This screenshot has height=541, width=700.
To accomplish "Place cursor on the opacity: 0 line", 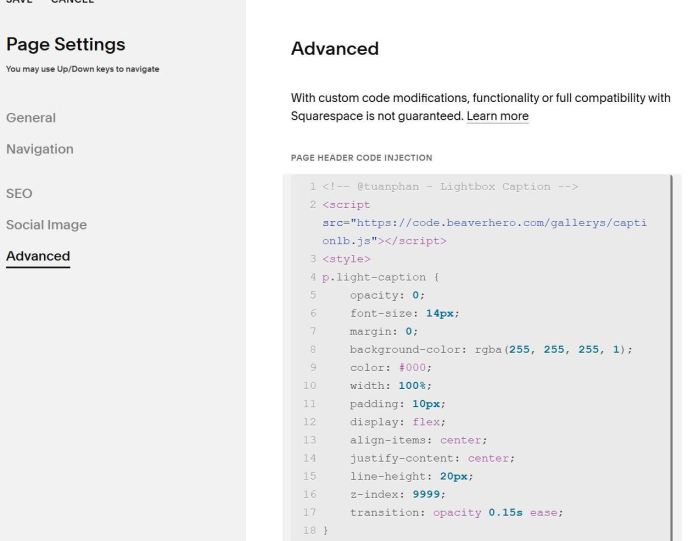I will pyautogui.click(x=389, y=295).
